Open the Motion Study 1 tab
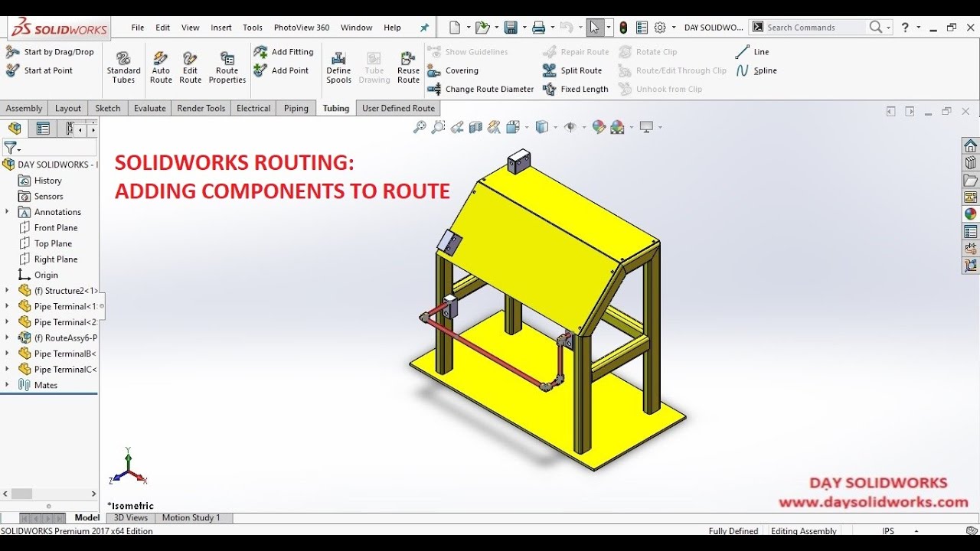Screen dimensions: 980x551 pyautogui.click(x=191, y=518)
